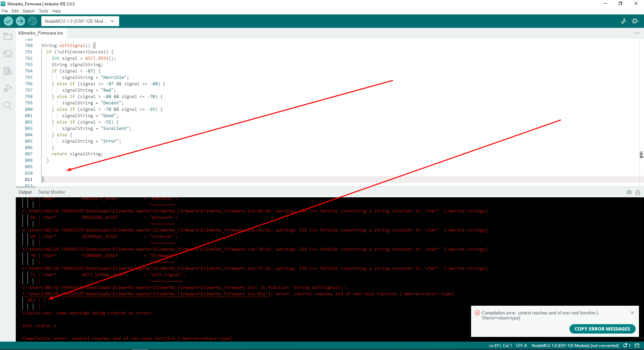Click the COPY ERROR MESSAGES button
Screen dimensions: 644x350
[602, 329]
